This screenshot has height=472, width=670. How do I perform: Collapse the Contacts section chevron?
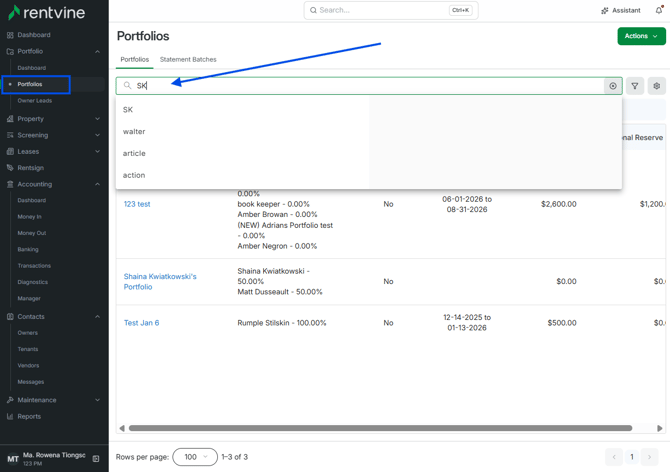pyautogui.click(x=97, y=317)
